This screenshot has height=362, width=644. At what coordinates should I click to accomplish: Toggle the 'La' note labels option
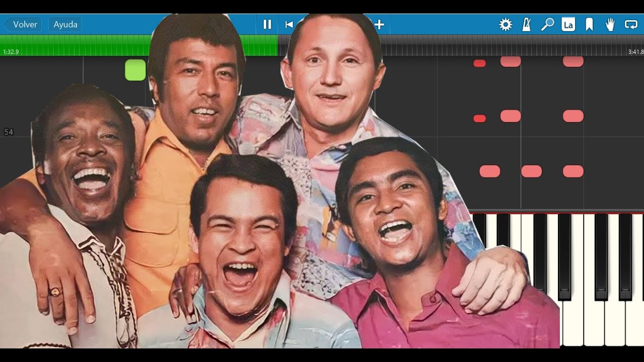point(569,24)
